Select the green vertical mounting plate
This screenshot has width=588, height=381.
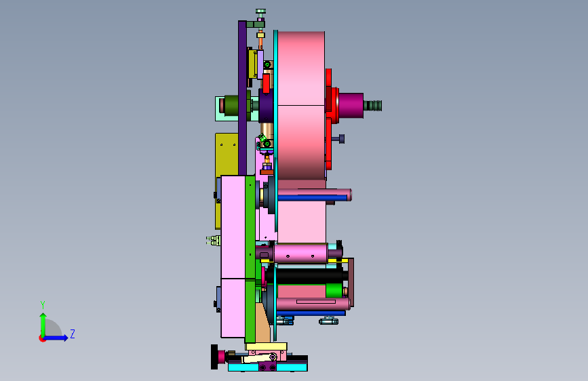coord(250,259)
